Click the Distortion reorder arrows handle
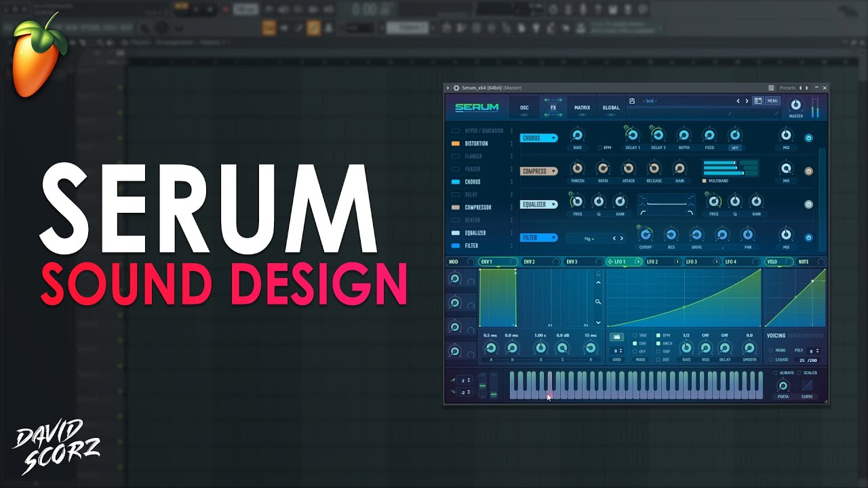This screenshot has height=488, width=868. pos(511,144)
